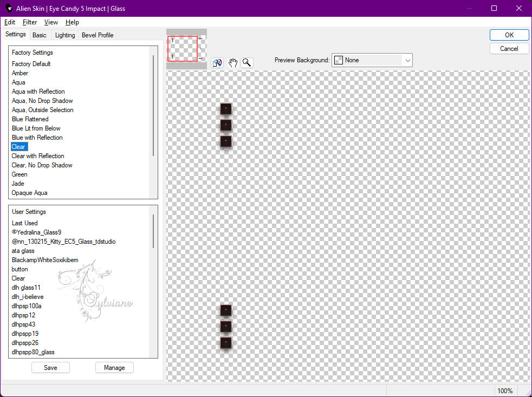
Task: Select the Blue Flattened preset
Action: pos(30,119)
